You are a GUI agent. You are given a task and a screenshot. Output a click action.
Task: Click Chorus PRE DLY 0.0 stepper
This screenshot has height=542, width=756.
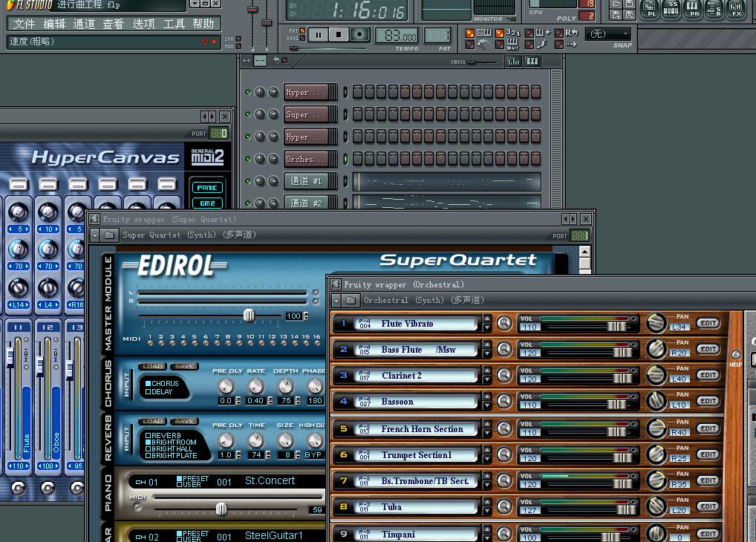[x=238, y=400]
